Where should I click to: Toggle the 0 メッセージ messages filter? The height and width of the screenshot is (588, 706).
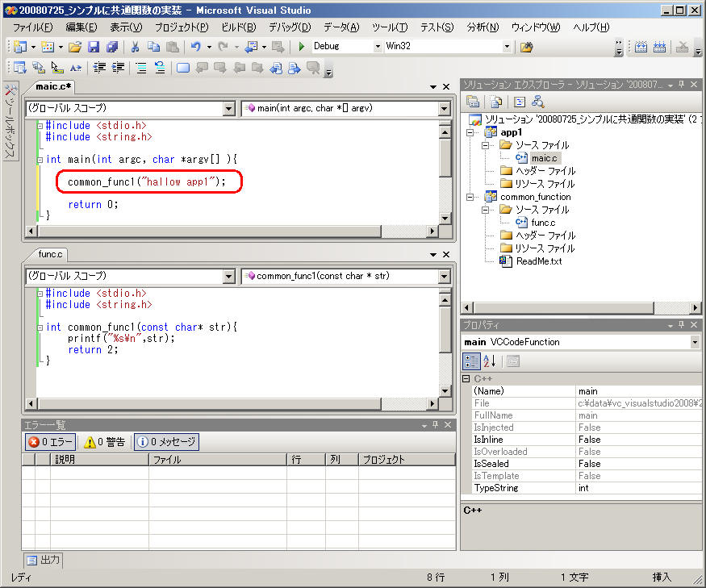click(x=165, y=442)
